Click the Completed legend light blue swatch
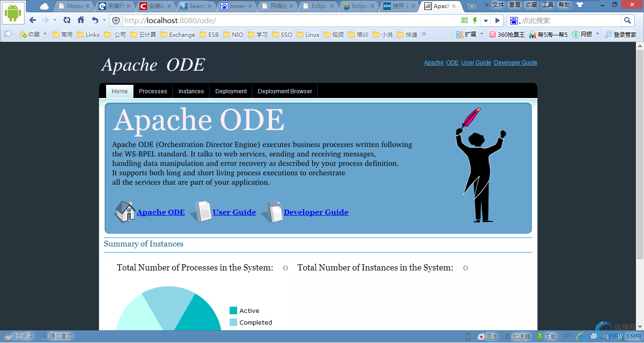 [x=233, y=322]
